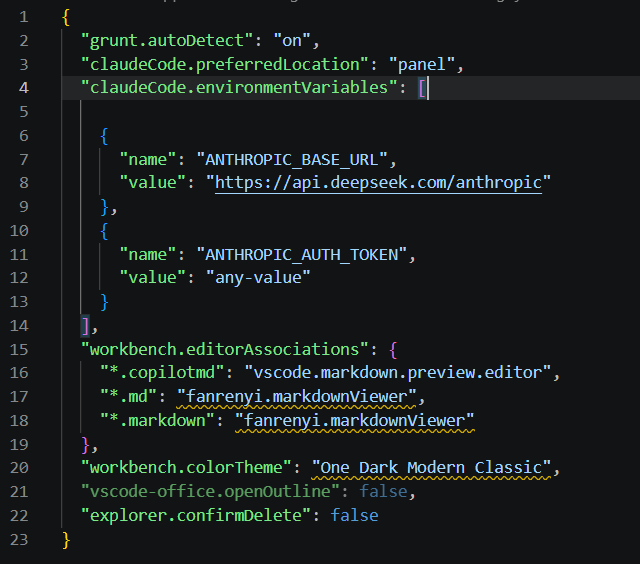Click the "any-value" string on line 12
This screenshot has height=564, width=640.
[258, 278]
